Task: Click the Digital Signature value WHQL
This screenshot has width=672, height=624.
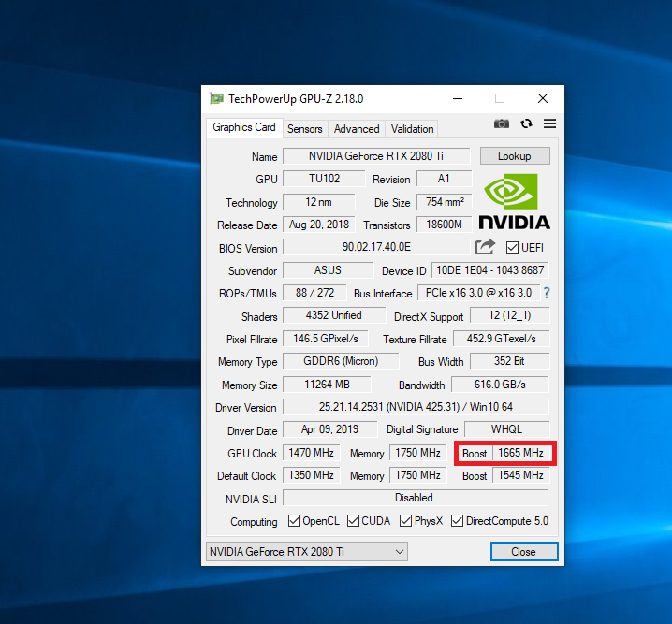Action: point(506,429)
